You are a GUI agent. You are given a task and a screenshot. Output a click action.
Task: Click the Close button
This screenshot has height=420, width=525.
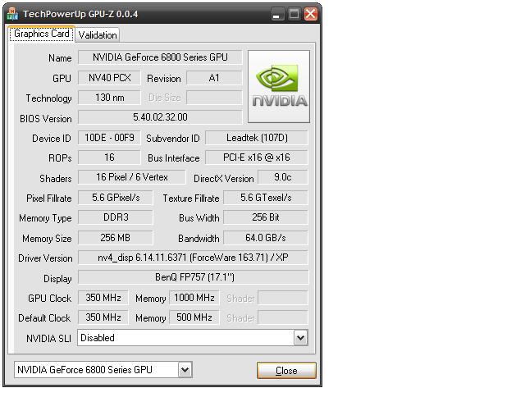click(286, 371)
